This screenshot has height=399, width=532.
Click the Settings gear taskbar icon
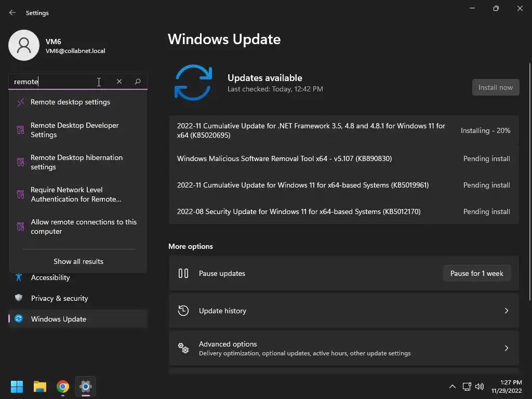(x=86, y=387)
